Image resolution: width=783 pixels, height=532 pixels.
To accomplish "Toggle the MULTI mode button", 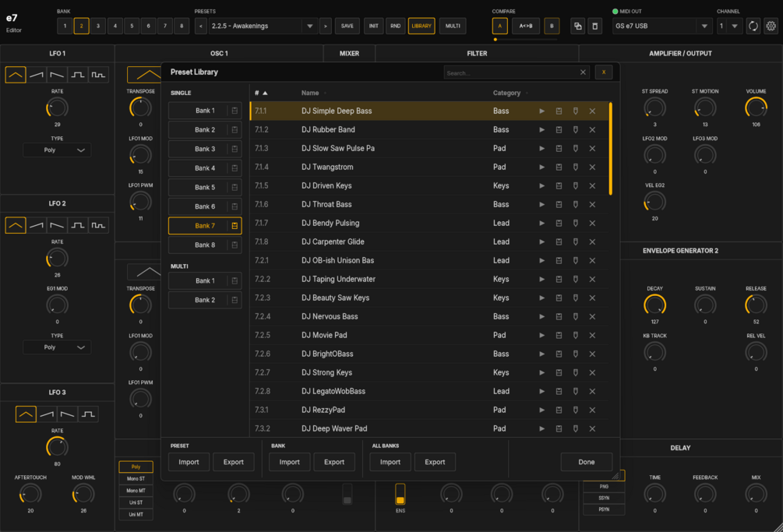I will pos(453,26).
